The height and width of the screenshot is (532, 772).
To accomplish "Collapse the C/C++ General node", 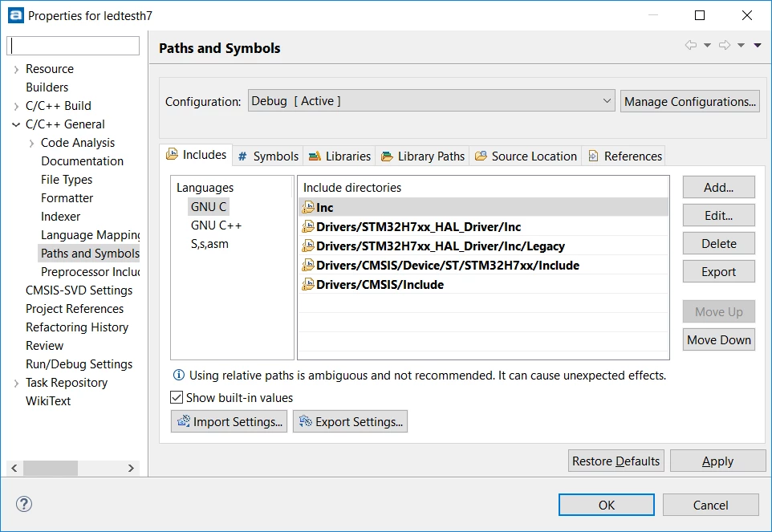I will [x=16, y=124].
